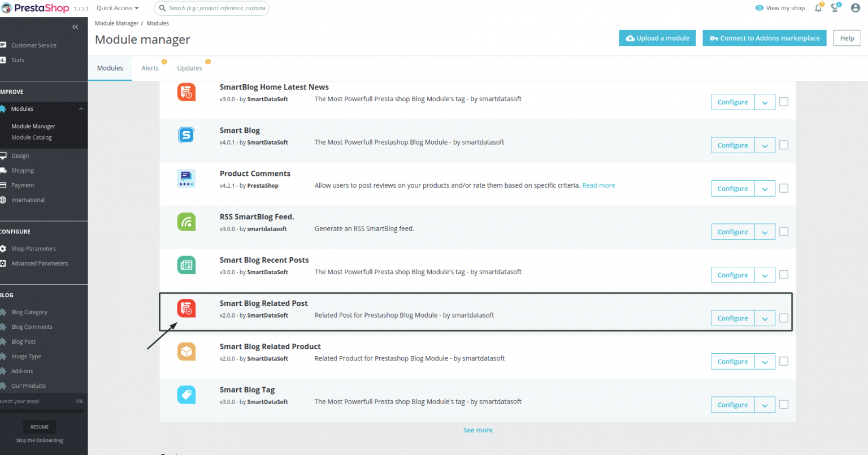Viewport: 868px width, 455px height.
Task: Click the Upload a module button
Action: (657, 38)
